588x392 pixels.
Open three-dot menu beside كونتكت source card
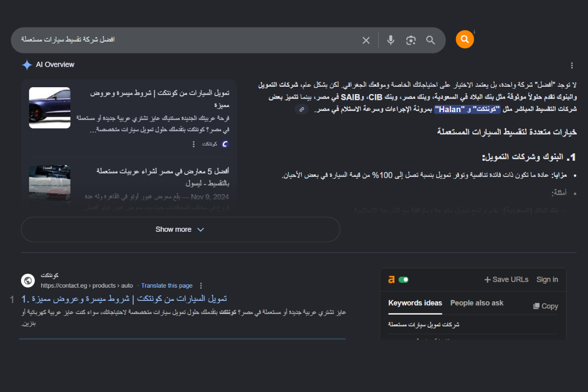[x=194, y=144]
